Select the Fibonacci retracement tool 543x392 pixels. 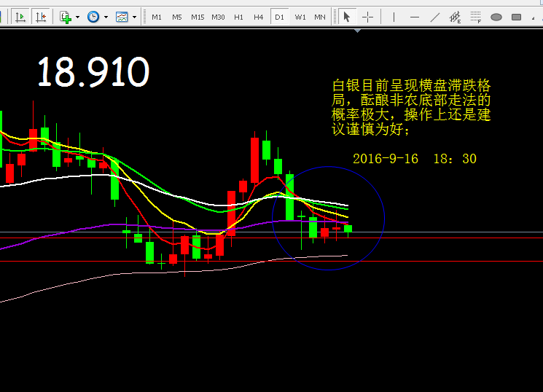click(476, 17)
